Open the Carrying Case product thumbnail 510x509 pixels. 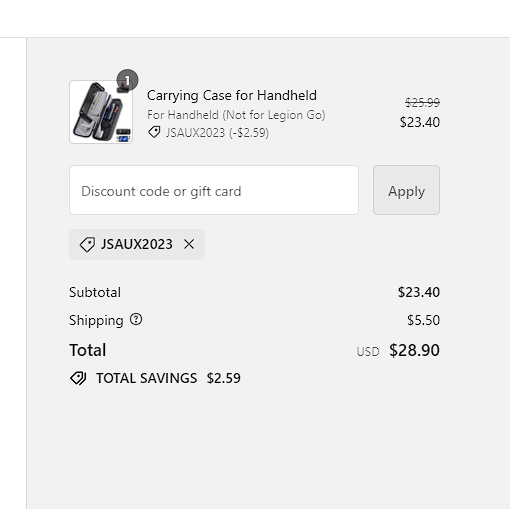tap(101, 112)
